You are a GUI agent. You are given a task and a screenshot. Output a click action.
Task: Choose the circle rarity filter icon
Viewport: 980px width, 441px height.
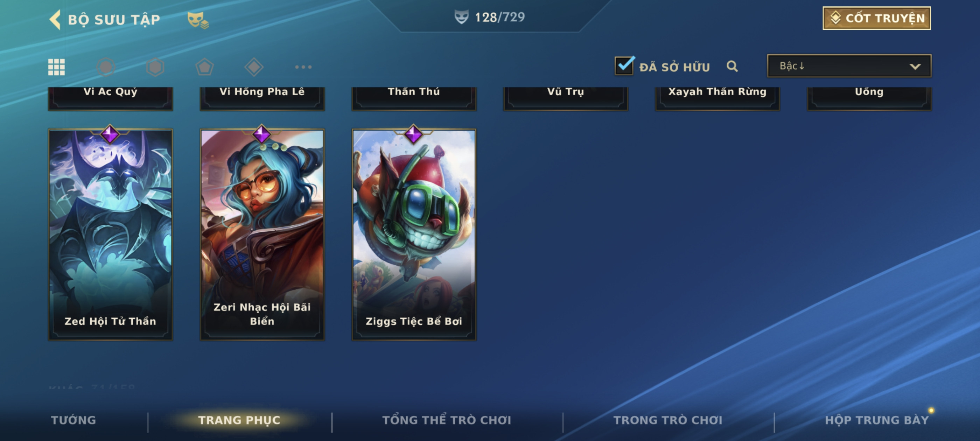[x=106, y=67]
